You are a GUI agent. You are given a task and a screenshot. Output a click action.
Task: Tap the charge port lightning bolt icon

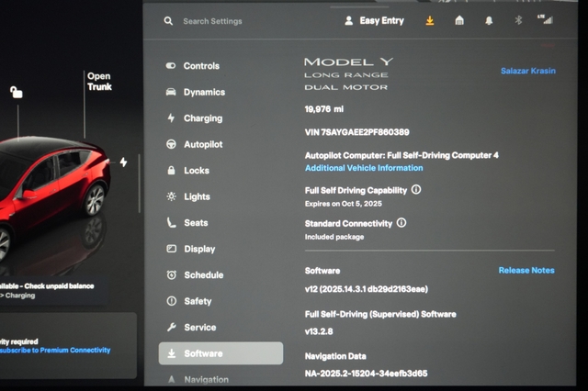[123, 162]
